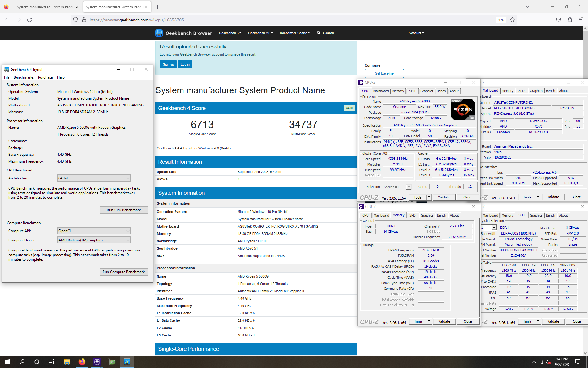The image size is (588, 368).
Task: Switch to SPD tab in CPU-Z Memory window
Action: 413,215
